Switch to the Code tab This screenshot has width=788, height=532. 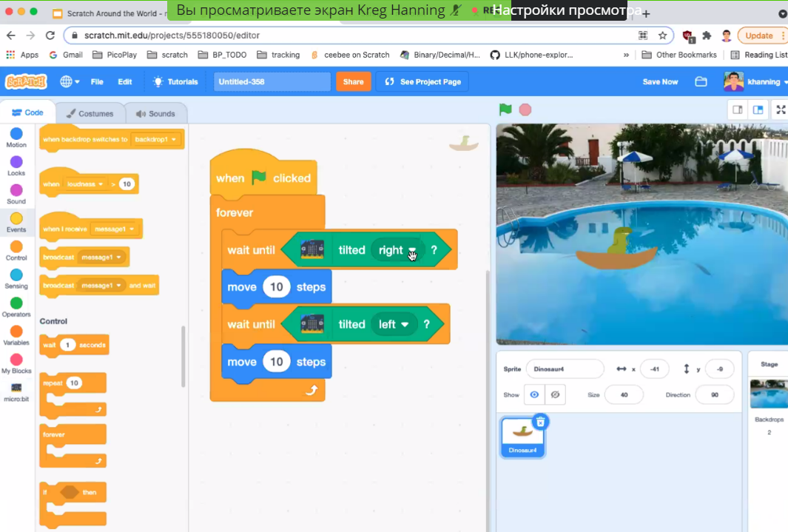point(27,112)
